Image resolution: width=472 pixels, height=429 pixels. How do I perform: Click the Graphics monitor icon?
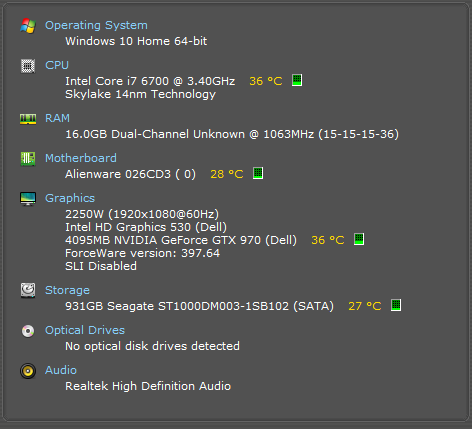coord(28,199)
